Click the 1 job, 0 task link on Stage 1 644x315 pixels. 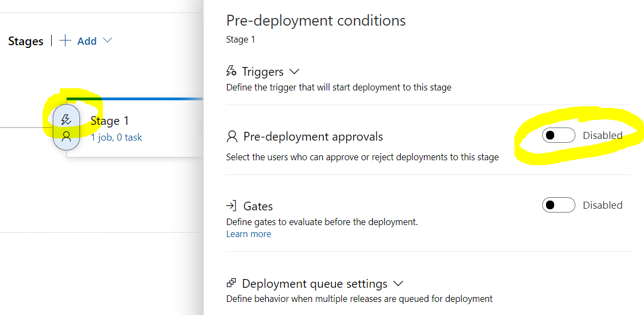[x=116, y=137]
